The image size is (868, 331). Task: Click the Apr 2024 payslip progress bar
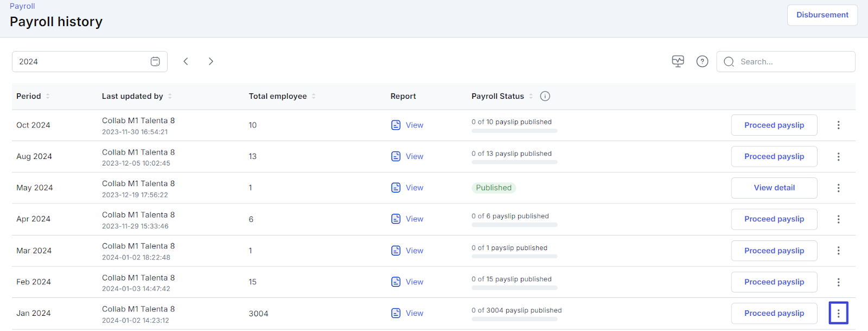[x=514, y=225]
